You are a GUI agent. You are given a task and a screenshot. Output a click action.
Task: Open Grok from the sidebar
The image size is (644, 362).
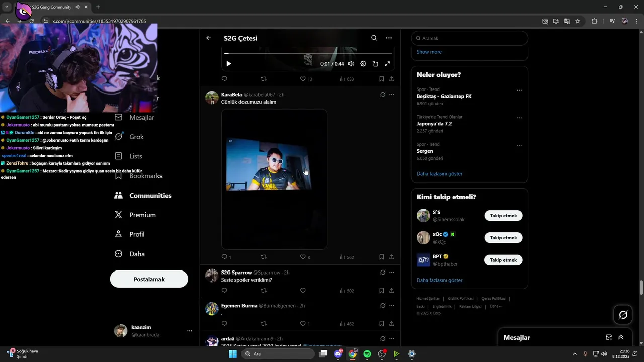[129, 137]
